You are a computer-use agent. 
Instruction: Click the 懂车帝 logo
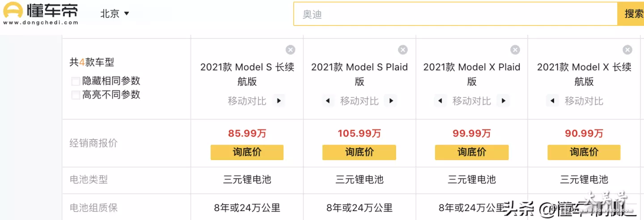[41, 13]
